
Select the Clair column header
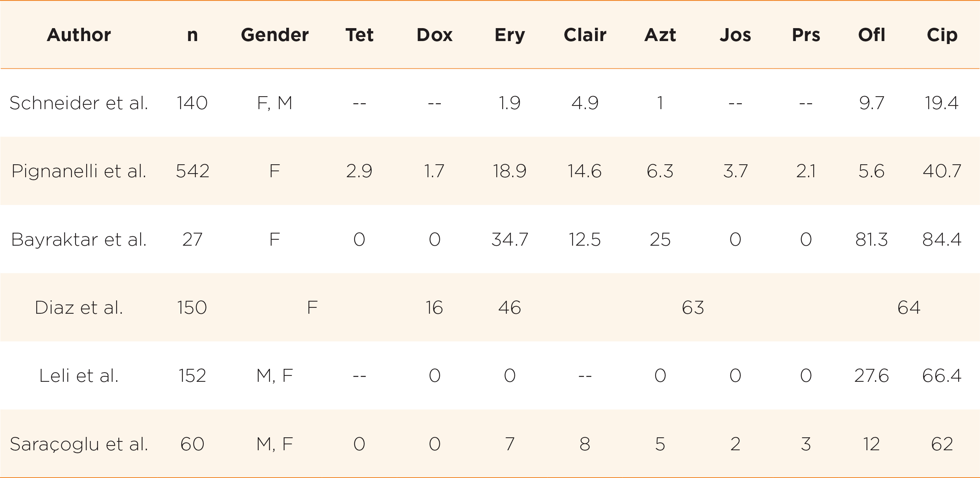[585, 35]
